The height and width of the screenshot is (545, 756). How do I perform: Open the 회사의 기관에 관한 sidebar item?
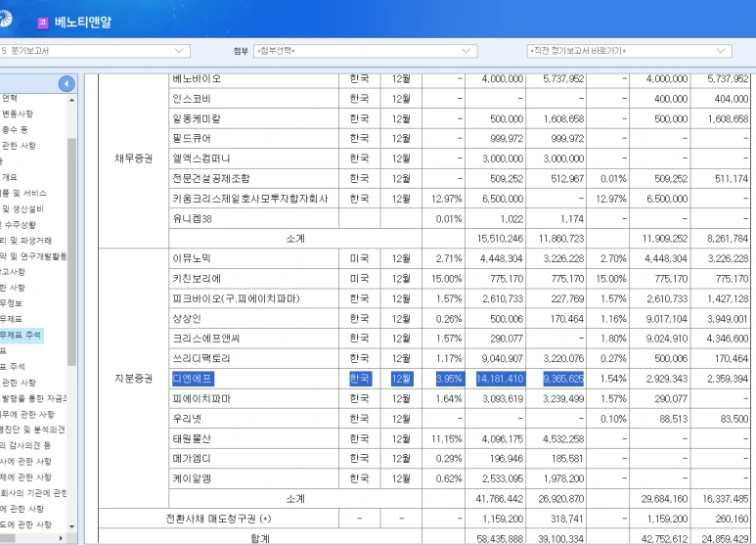point(34,493)
